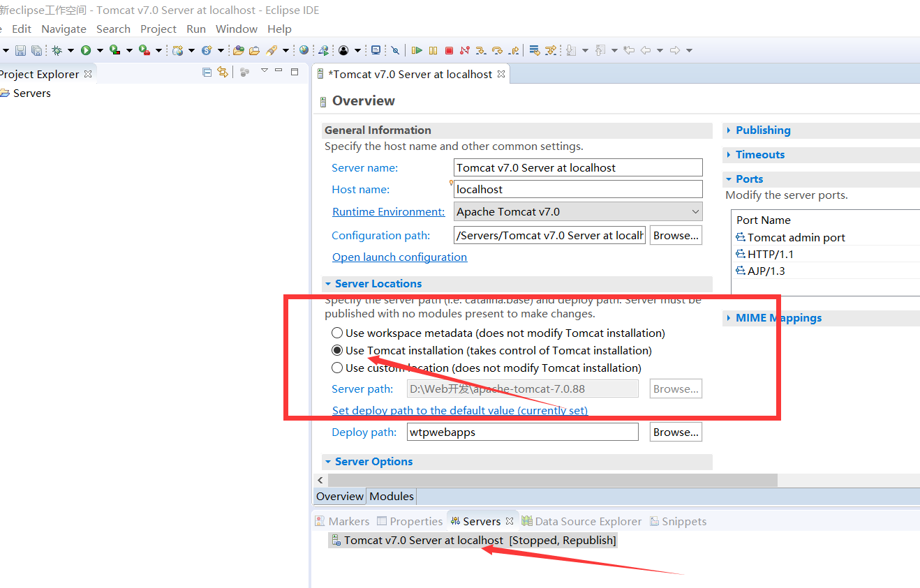
Task: Open the Search menu
Action: click(113, 29)
